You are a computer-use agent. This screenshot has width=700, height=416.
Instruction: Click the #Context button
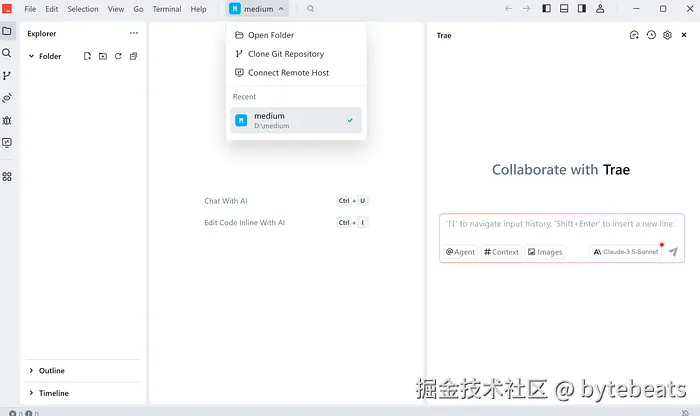pos(501,252)
